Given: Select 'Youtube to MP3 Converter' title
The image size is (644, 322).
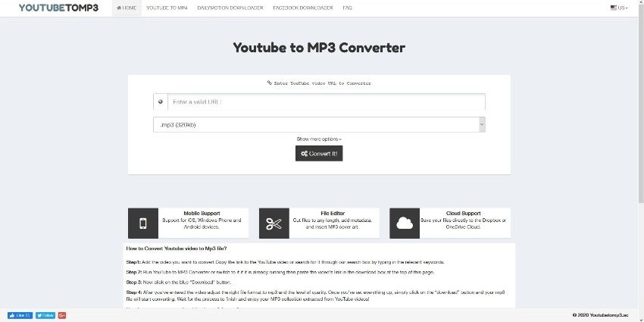Looking at the screenshot, I should (319, 48).
